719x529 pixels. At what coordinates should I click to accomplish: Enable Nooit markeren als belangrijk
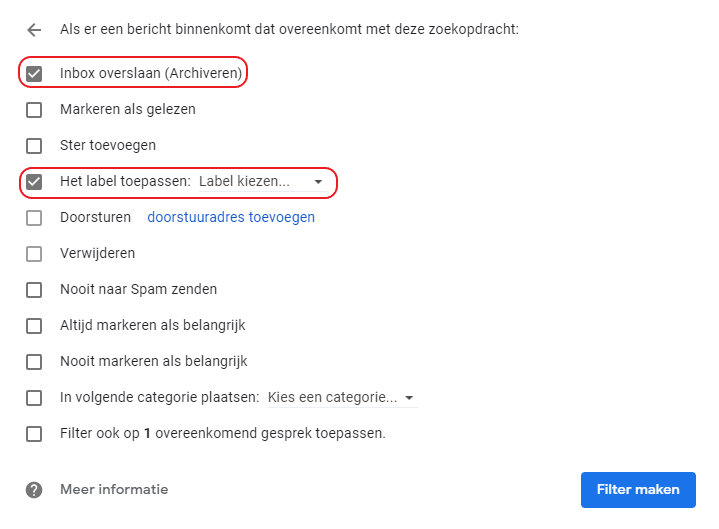pos(35,362)
